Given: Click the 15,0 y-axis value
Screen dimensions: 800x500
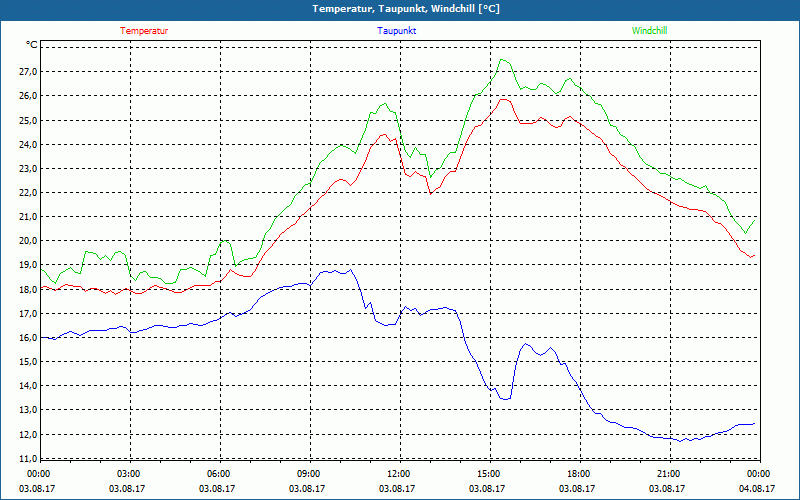Looking at the screenshot, I should 28,362.
